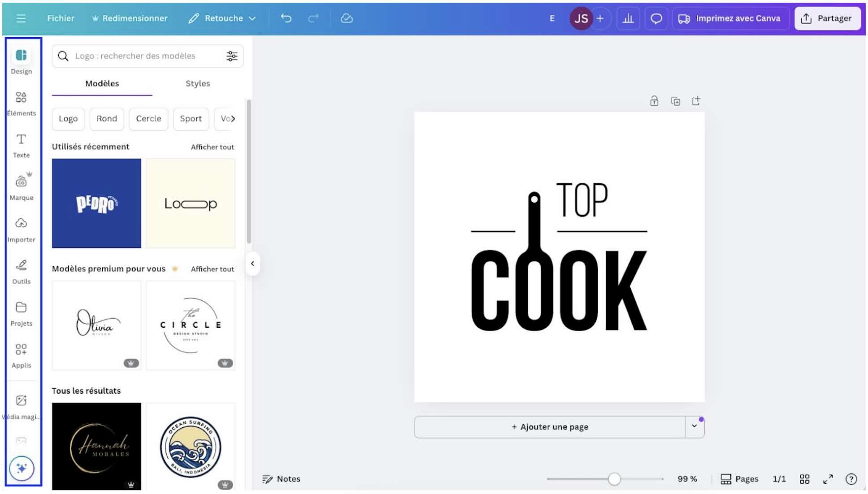Open the hamburger main menu
Image resolution: width=868 pixels, height=494 pixels.
coord(21,18)
